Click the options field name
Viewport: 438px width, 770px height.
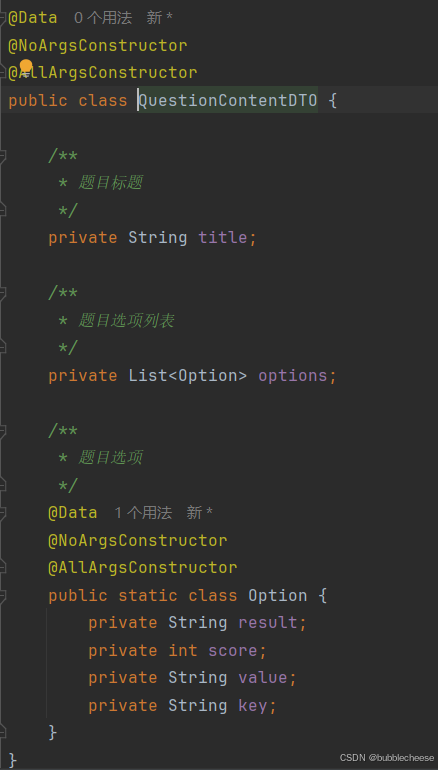click(293, 376)
